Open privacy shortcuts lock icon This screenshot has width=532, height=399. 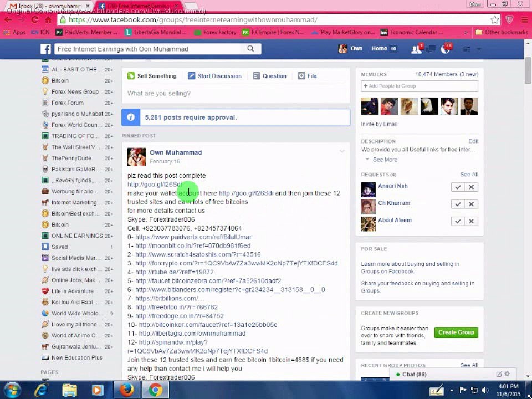point(467,49)
